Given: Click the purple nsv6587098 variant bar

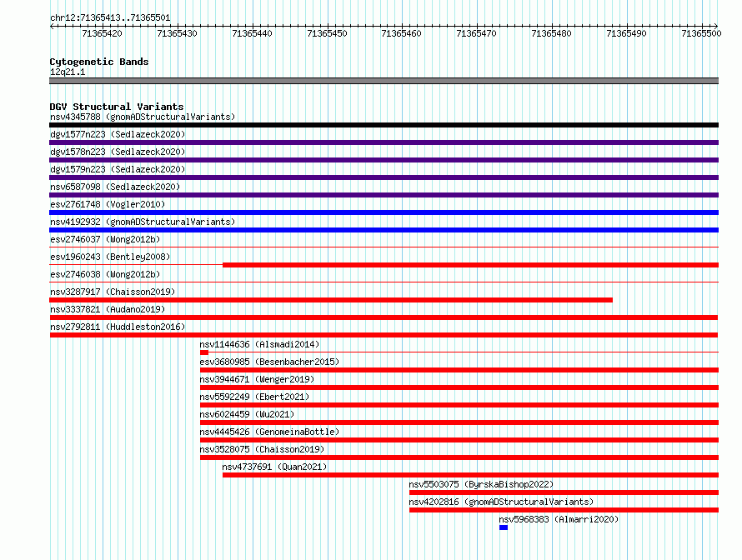Looking at the screenshot, I should coord(384,195).
